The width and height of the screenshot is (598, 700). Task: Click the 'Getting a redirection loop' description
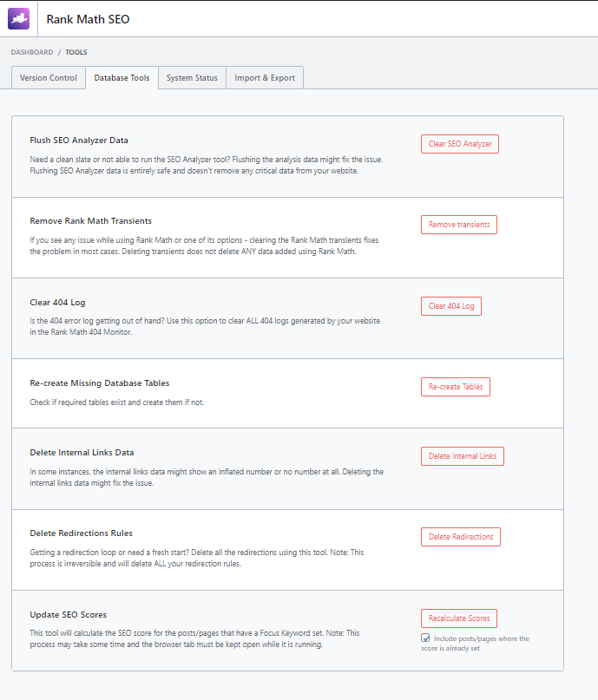(197, 558)
